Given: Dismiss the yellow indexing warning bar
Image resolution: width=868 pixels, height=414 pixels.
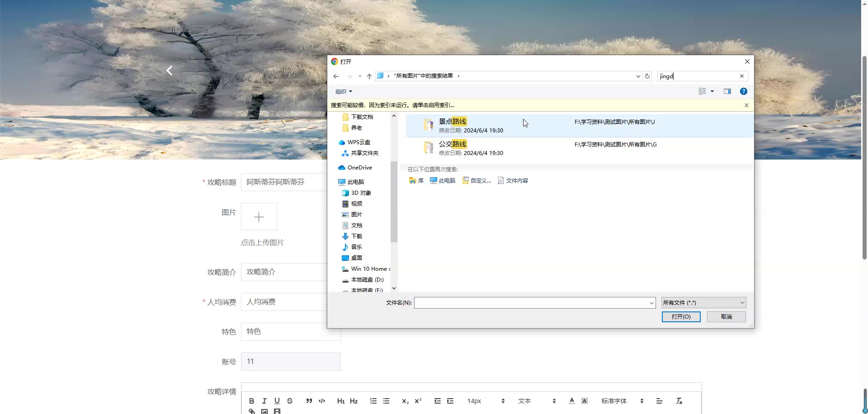Looking at the screenshot, I should pos(746,105).
